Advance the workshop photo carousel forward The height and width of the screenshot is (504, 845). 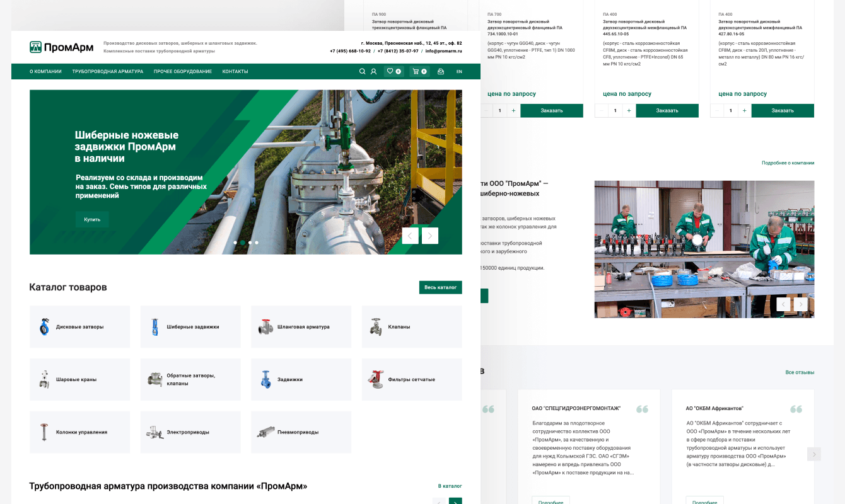click(x=801, y=304)
